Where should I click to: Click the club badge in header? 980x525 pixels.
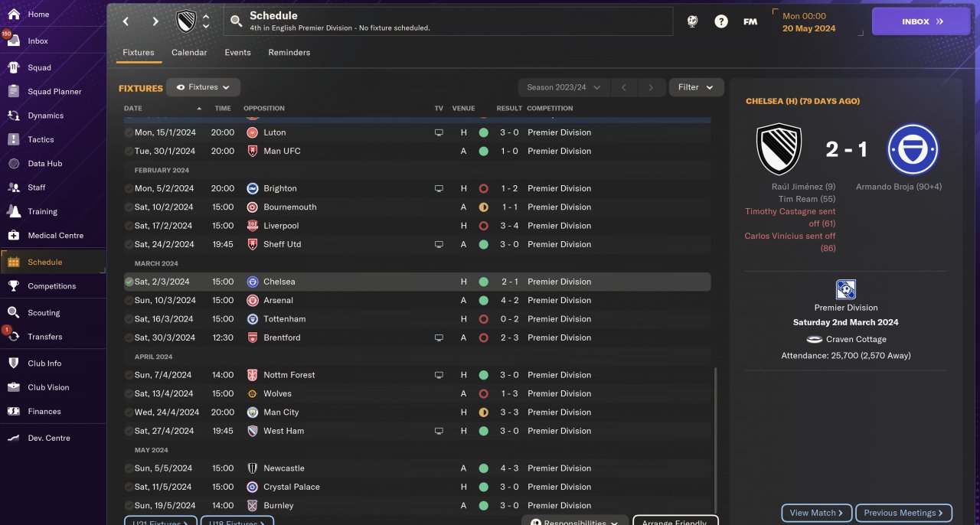tap(186, 21)
